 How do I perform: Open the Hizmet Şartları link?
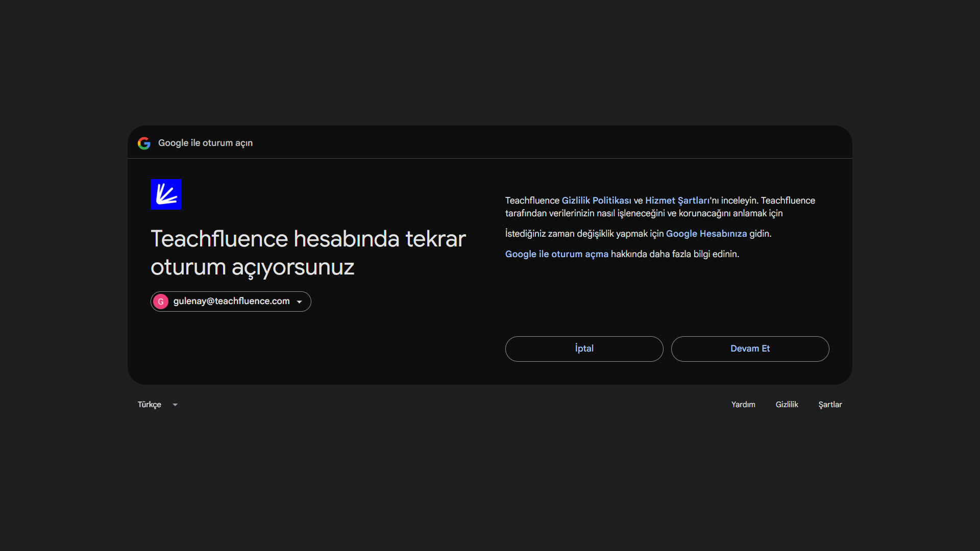click(x=677, y=201)
